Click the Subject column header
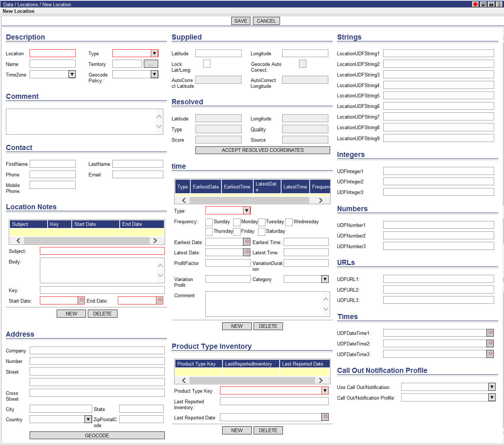504x445 pixels. click(29, 224)
